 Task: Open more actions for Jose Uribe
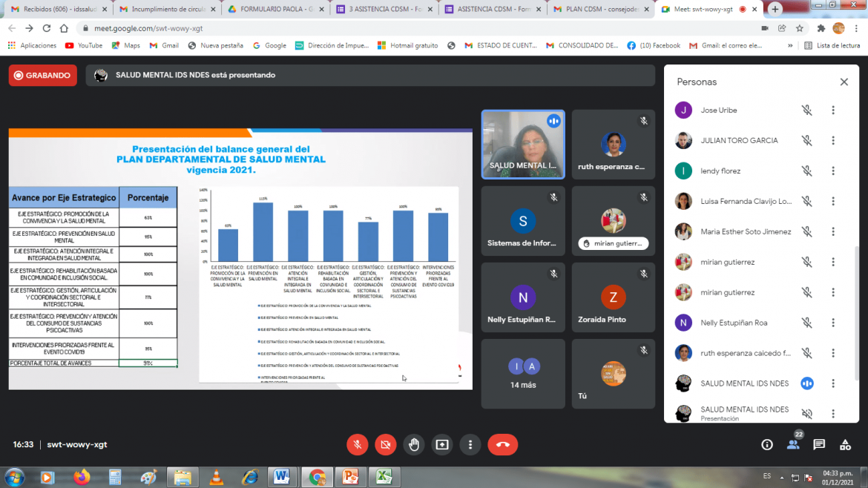833,111
